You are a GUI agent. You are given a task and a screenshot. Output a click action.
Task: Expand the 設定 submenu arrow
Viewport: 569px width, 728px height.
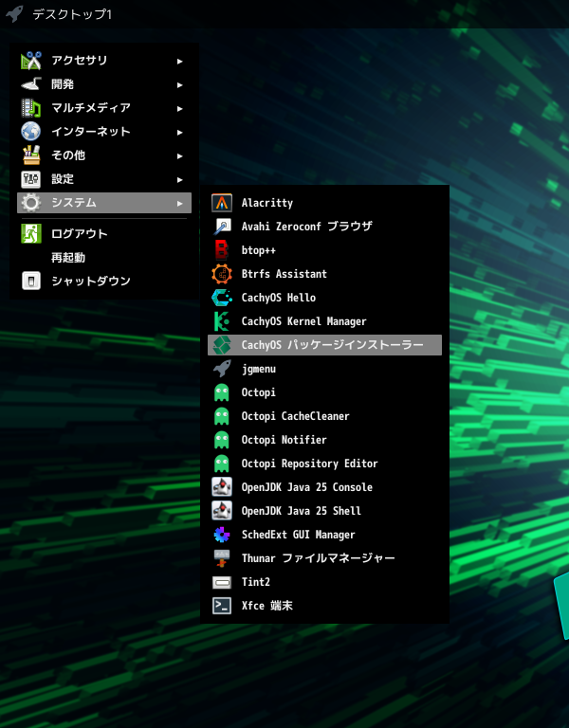[180, 179]
